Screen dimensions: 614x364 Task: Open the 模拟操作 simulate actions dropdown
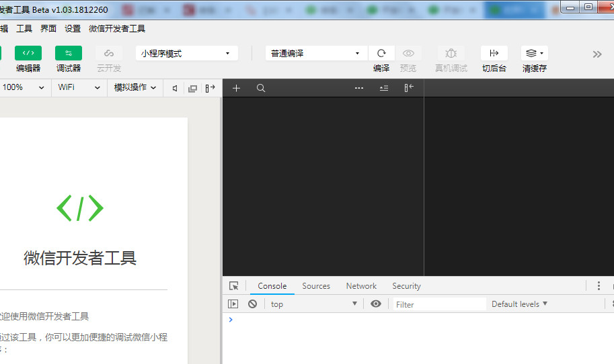point(135,87)
